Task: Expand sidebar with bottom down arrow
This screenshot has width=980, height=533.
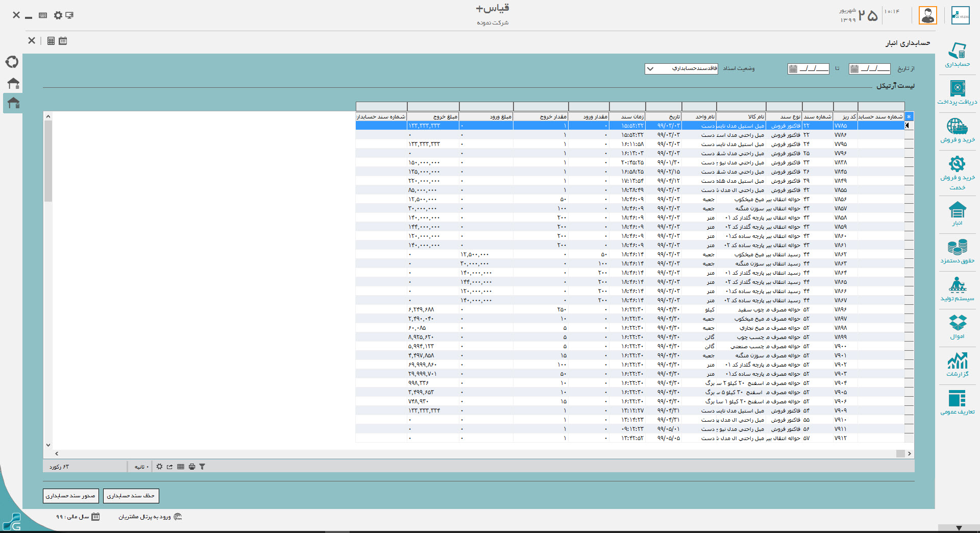Action: click(x=959, y=528)
